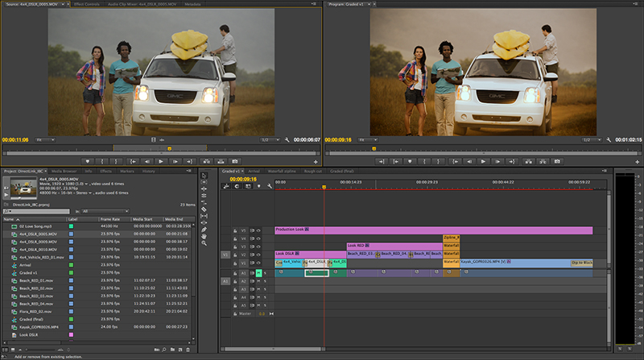
Task: Unmute audio track A1
Action: (x=259, y=273)
